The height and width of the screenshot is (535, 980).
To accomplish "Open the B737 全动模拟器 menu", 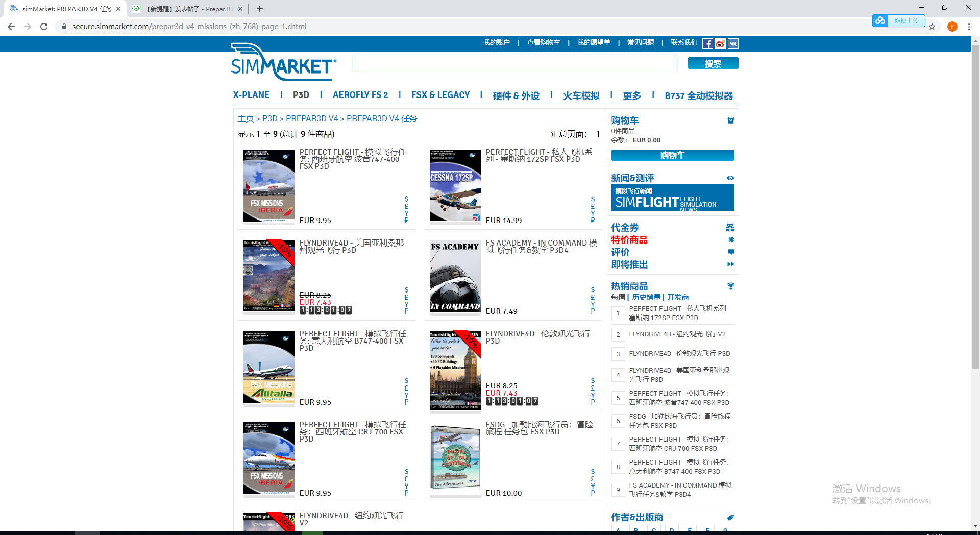I will coord(699,95).
